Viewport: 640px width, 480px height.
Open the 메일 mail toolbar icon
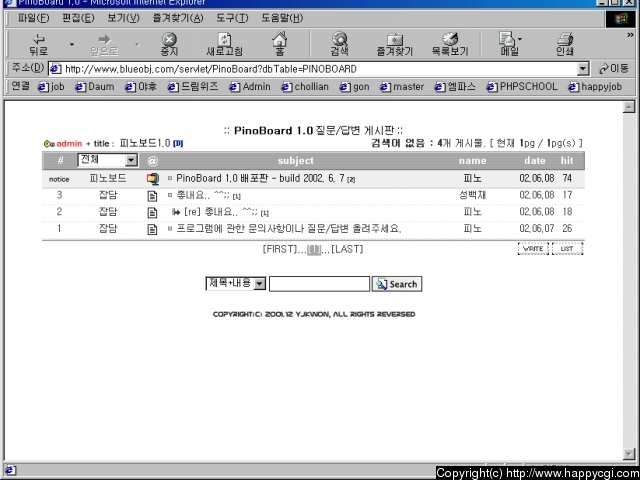tap(509, 45)
